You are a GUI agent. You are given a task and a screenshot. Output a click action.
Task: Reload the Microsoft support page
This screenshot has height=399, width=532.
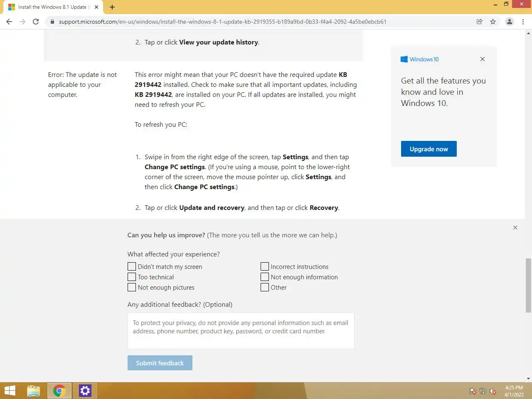(36, 22)
